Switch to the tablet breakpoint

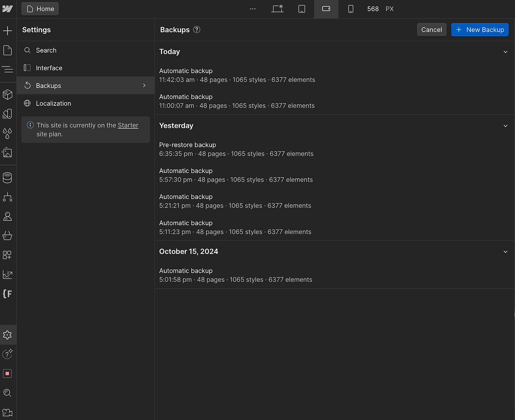click(302, 9)
